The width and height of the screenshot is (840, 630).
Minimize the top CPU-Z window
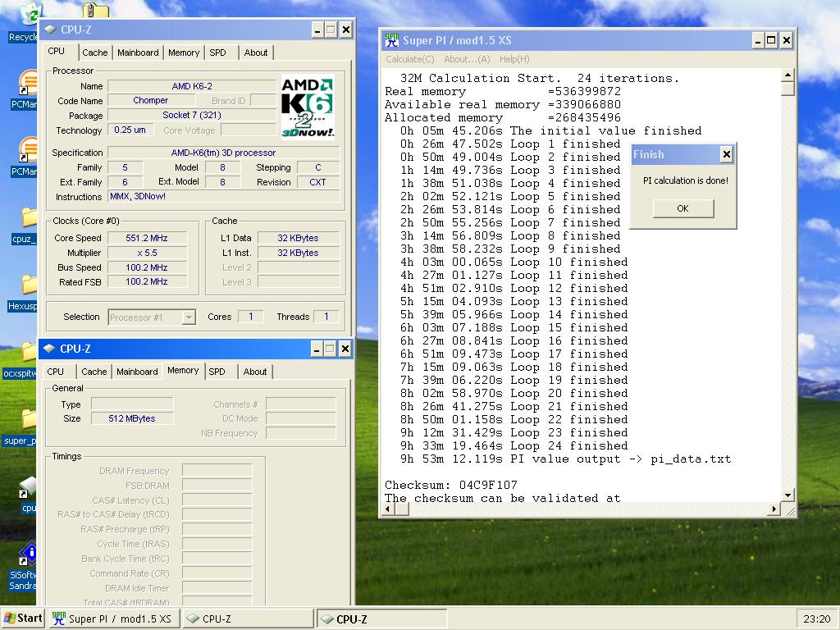[x=317, y=30]
